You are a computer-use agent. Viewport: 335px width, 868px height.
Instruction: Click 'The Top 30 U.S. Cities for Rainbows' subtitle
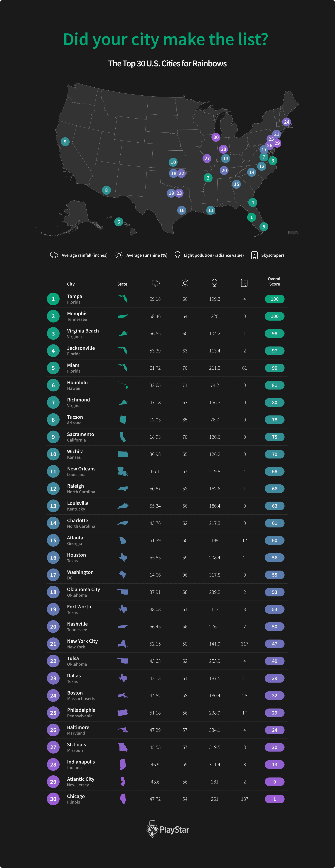coord(167,63)
